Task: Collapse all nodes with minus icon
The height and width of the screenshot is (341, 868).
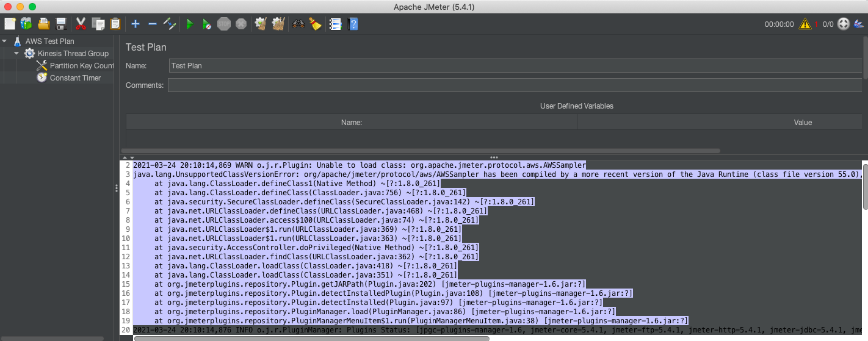Action: [x=153, y=24]
